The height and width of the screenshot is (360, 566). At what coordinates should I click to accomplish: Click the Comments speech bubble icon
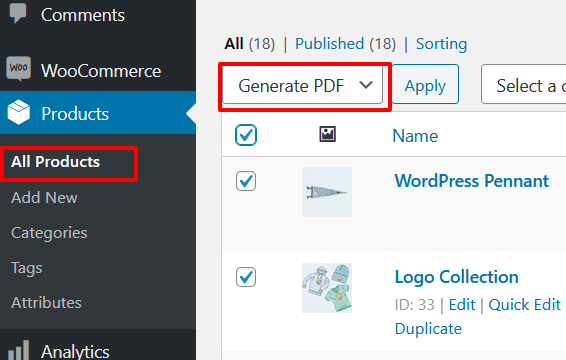pyautogui.click(x=18, y=12)
